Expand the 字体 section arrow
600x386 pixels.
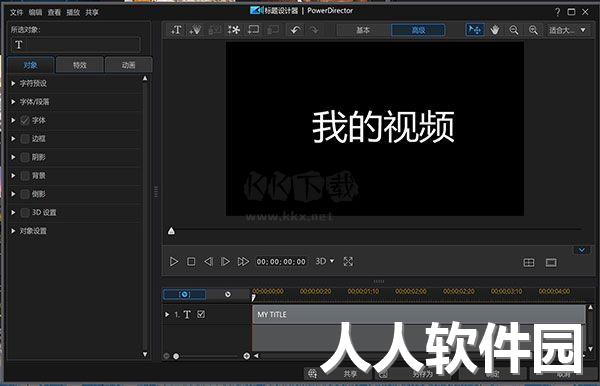(x=13, y=121)
